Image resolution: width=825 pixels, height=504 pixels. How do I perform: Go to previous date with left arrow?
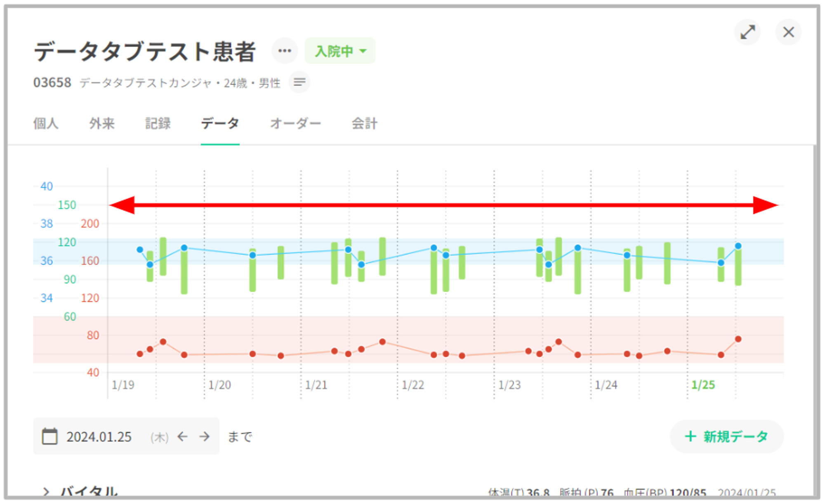(182, 436)
